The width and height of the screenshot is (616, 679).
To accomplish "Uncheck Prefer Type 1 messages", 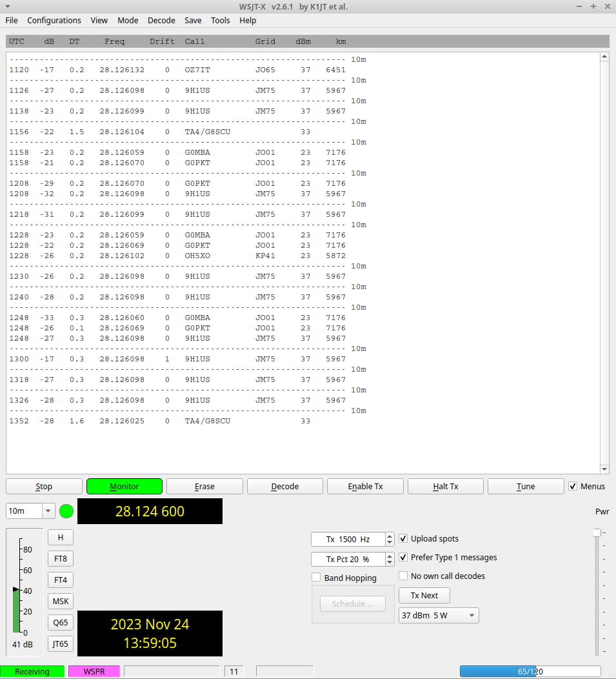I will click(x=403, y=557).
